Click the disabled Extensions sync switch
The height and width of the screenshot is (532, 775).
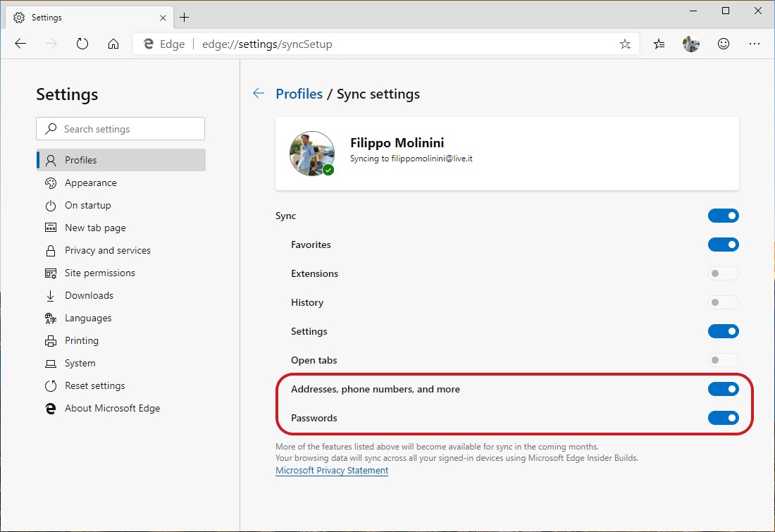[723, 273]
